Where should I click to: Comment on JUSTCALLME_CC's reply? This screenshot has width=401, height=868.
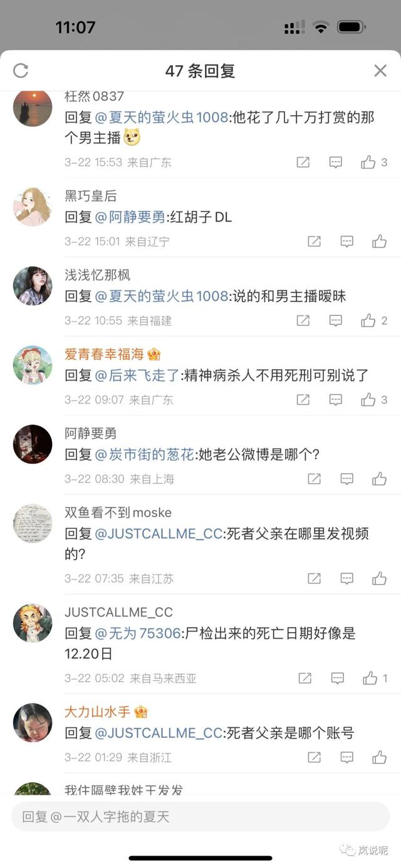[338, 678]
